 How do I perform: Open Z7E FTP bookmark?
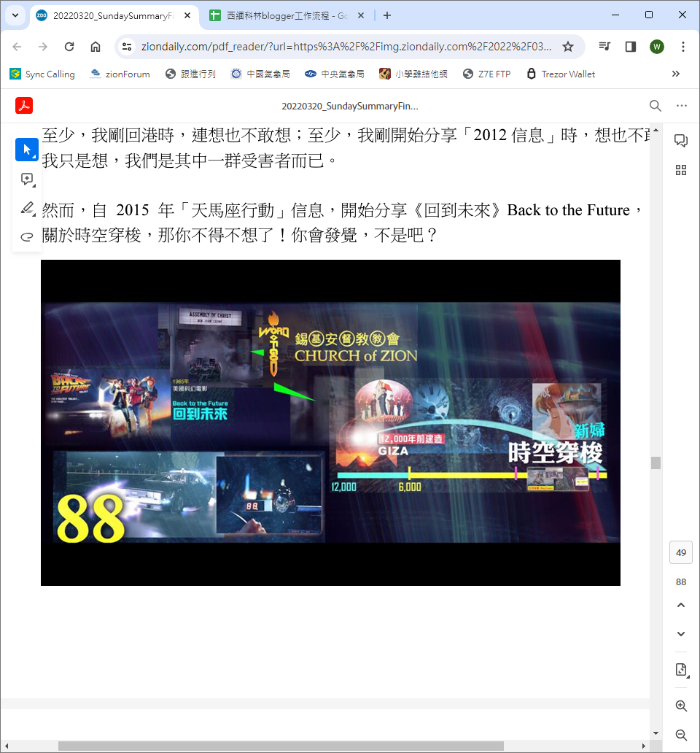[x=486, y=74]
